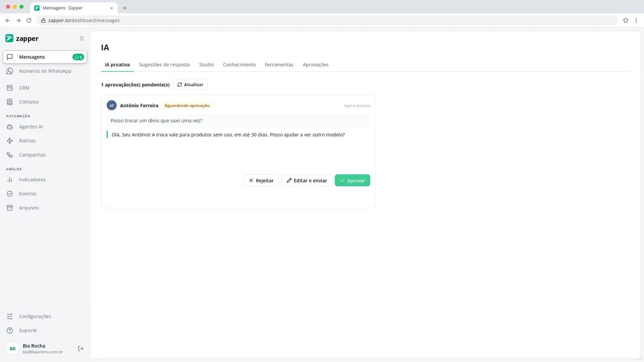
Task: Click the Atualizar refresh button
Action: click(190, 84)
